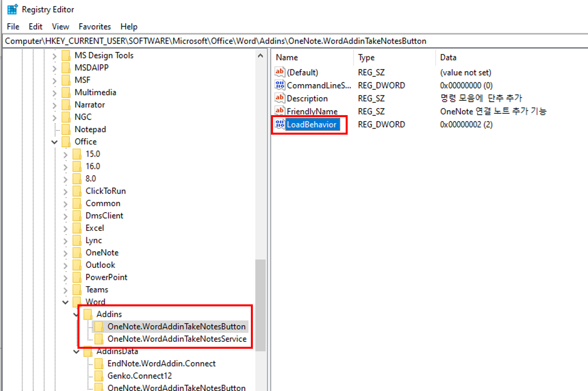
Task: Expand the Common key
Action: (x=65, y=204)
